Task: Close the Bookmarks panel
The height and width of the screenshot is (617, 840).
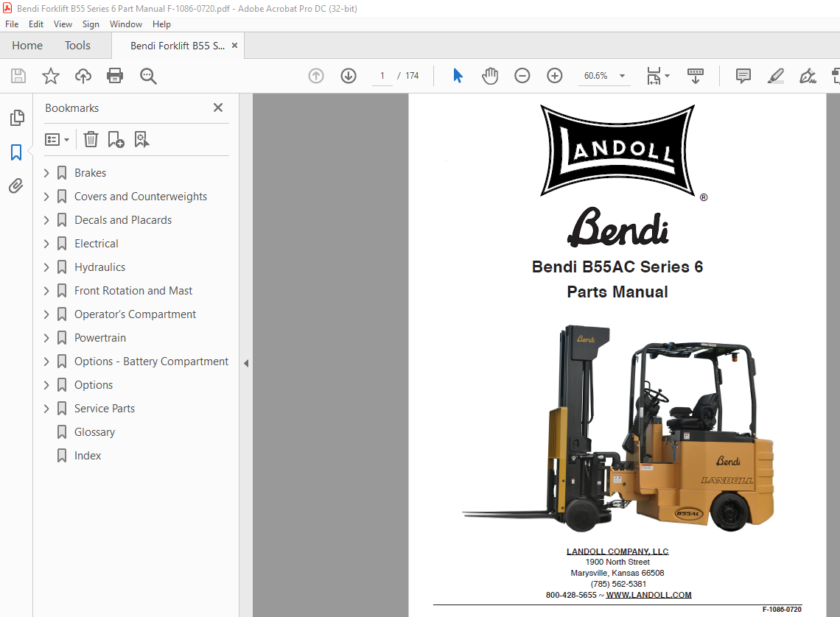Action: [218, 107]
